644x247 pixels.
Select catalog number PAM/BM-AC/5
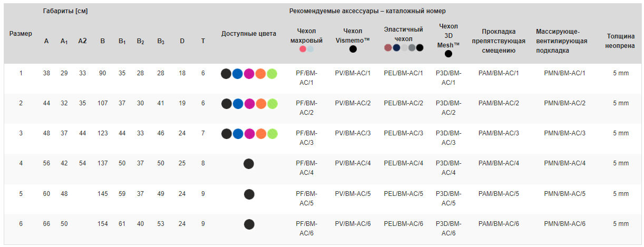point(498,194)
